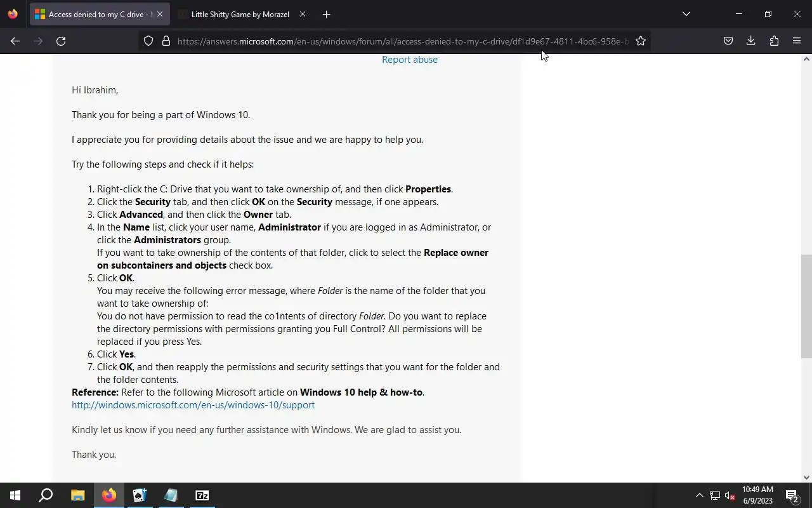Viewport: 812px width, 508px height.
Task: Go back to the previous page
Action: tap(15, 41)
